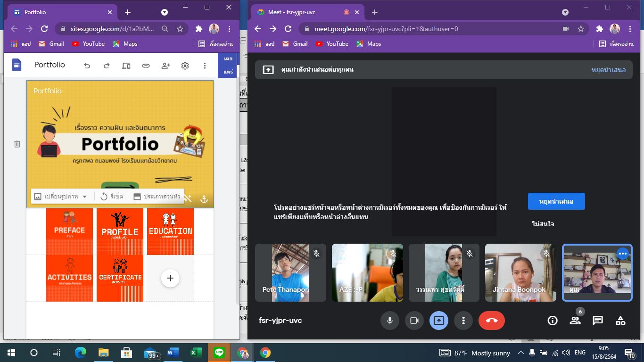Click the blue หยุดนำเสนอ button
This screenshot has height=362, width=644.
(x=556, y=201)
